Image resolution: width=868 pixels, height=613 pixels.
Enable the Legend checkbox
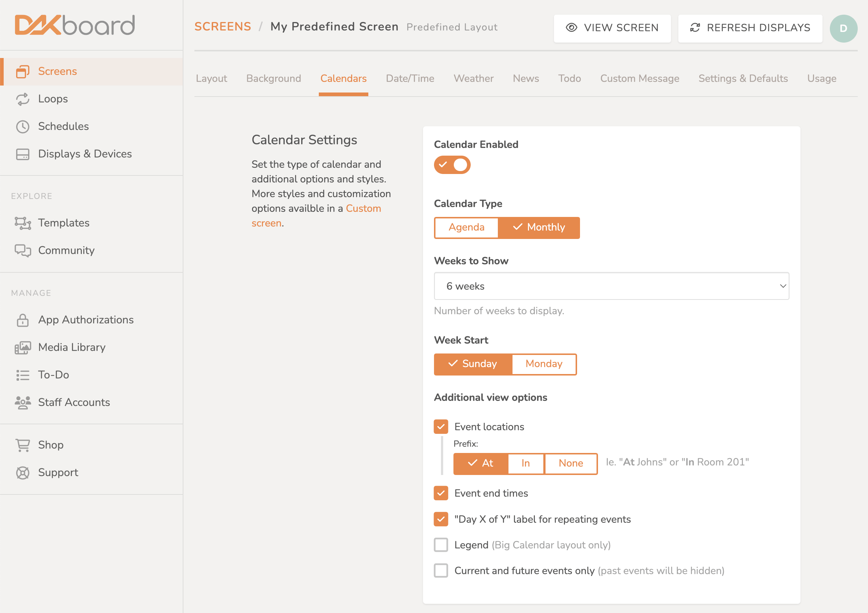point(441,545)
